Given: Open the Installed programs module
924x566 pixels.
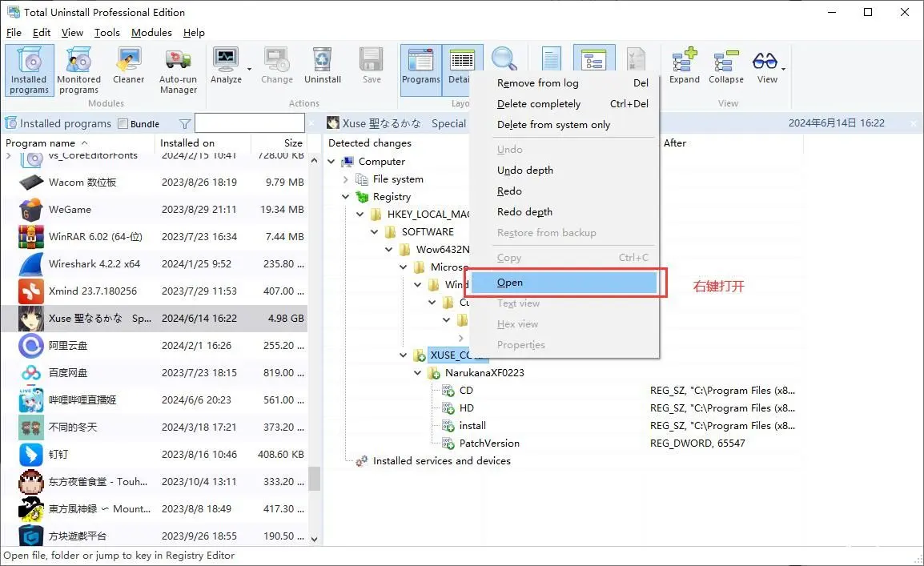Looking at the screenshot, I should (x=30, y=70).
